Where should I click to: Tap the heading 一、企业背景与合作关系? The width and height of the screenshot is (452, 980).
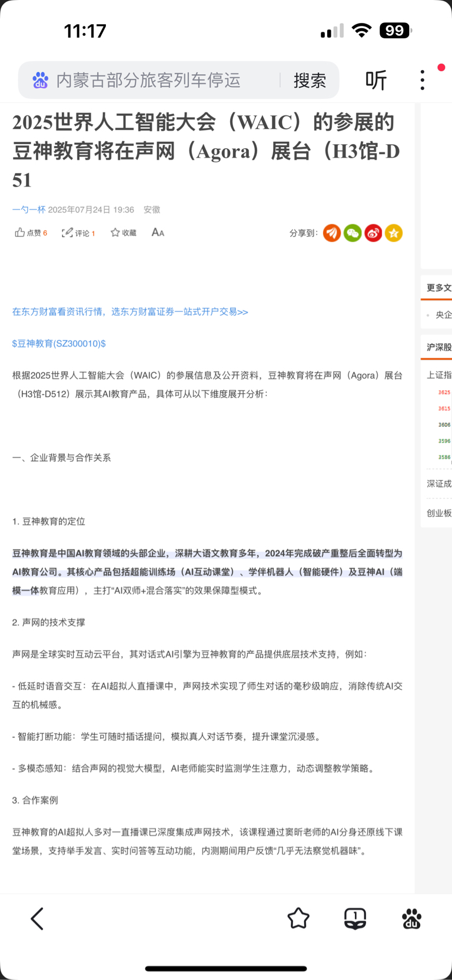pyautogui.click(x=61, y=458)
